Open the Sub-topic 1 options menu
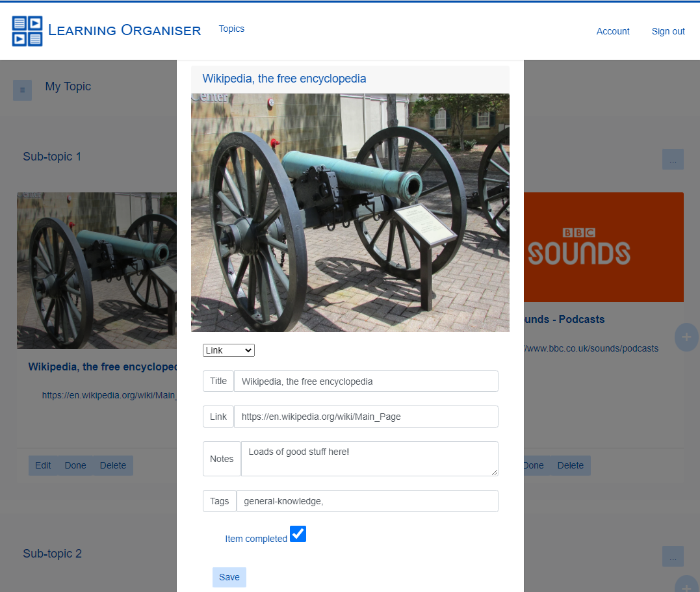The image size is (700, 592). (x=673, y=159)
